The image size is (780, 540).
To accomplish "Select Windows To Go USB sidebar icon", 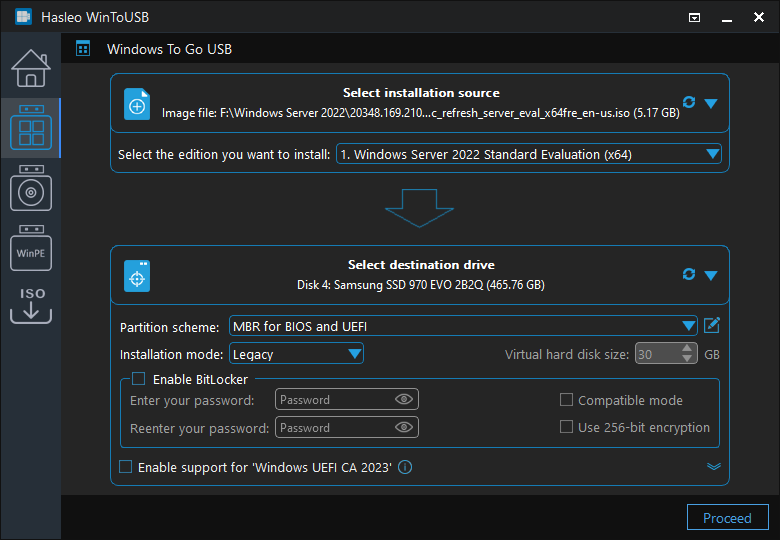I will [31, 128].
